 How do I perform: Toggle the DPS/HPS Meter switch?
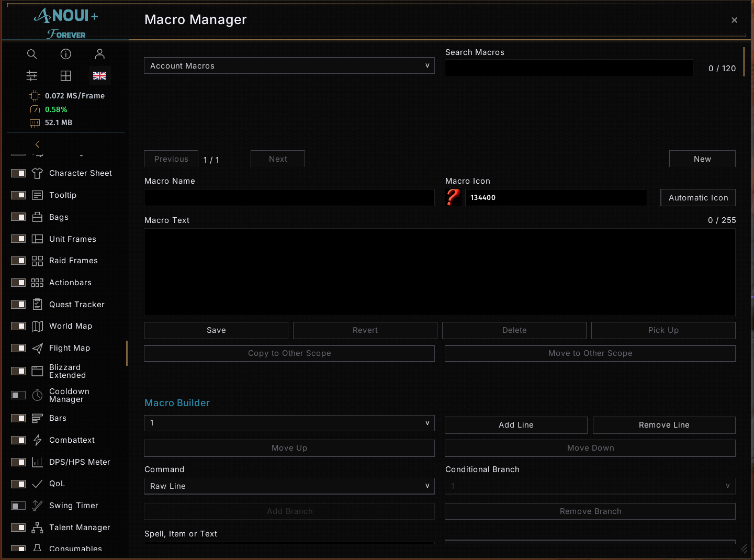(x=18, y=462)
